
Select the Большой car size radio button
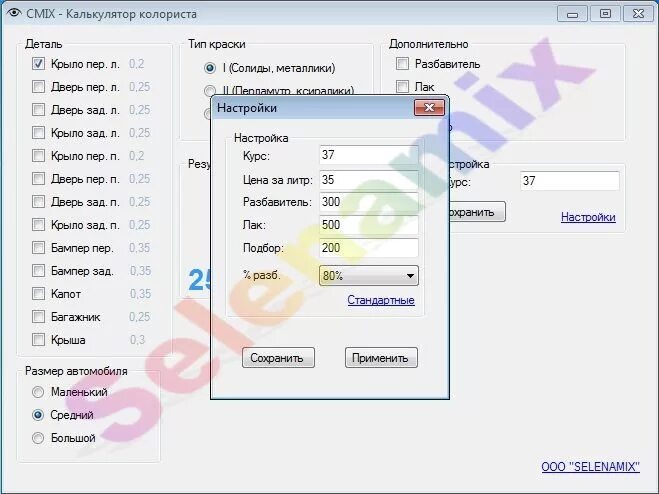tap(38, 438)
